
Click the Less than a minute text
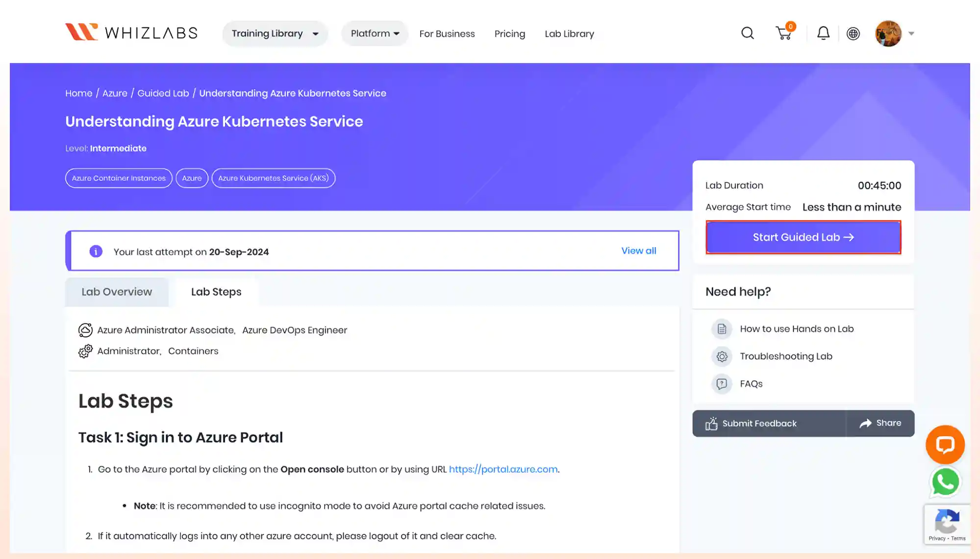tap(852, 207)
